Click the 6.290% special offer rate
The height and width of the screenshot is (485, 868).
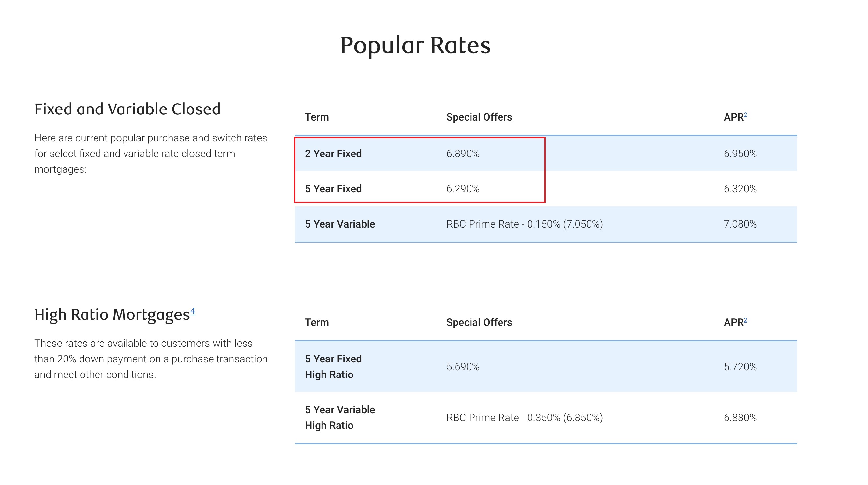tap(463, 189)
